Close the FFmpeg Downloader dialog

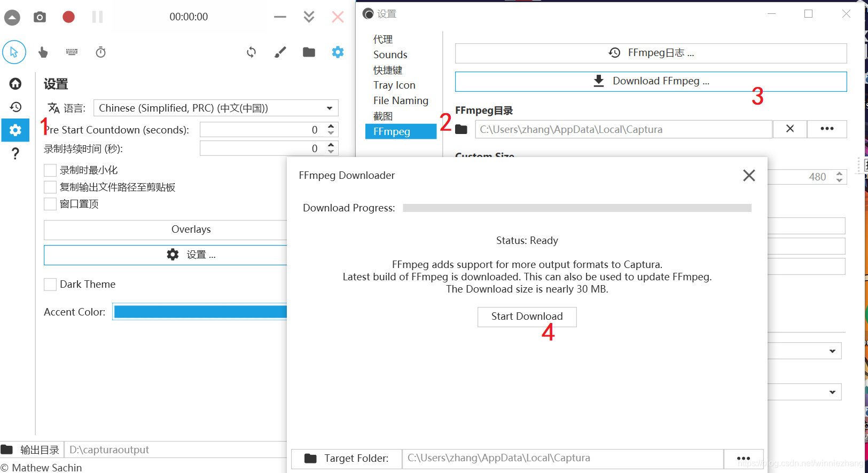coord(749,175)
